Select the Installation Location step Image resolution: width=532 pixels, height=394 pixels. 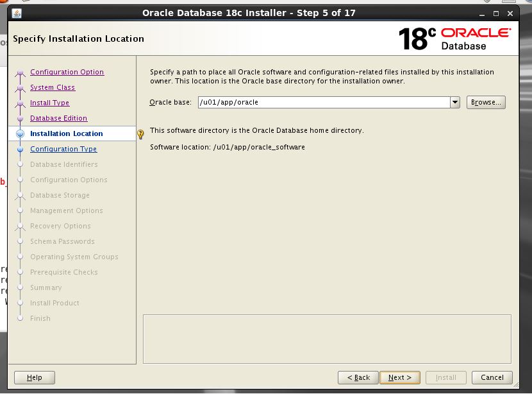[67, 133]
